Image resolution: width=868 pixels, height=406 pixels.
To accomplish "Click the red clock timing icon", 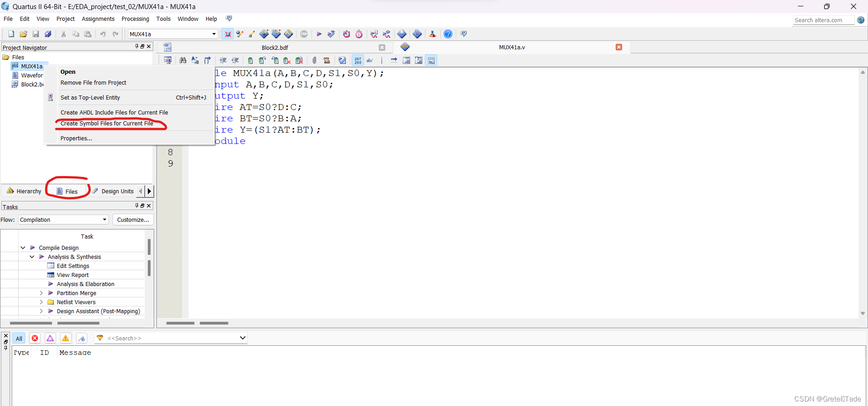I will click(x=346, y=34).
